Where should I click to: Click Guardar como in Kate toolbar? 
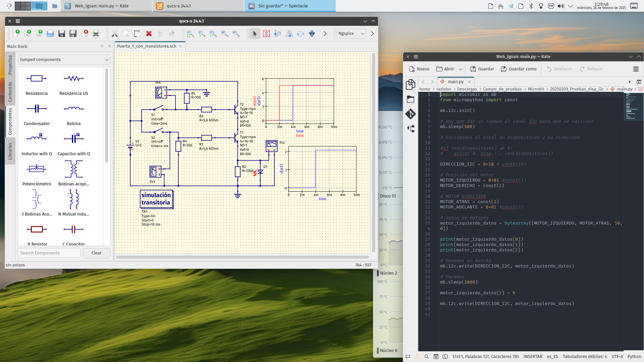point(519,69)
